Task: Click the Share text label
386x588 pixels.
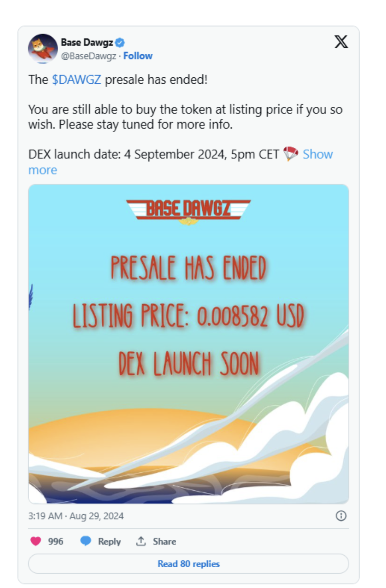Action: pos(164,541)
